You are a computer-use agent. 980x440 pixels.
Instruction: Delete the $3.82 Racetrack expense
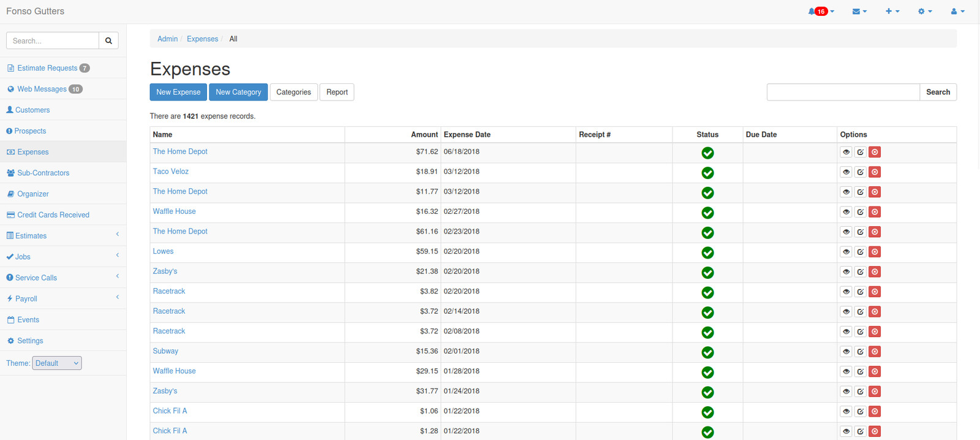click(x=875, y=292)
